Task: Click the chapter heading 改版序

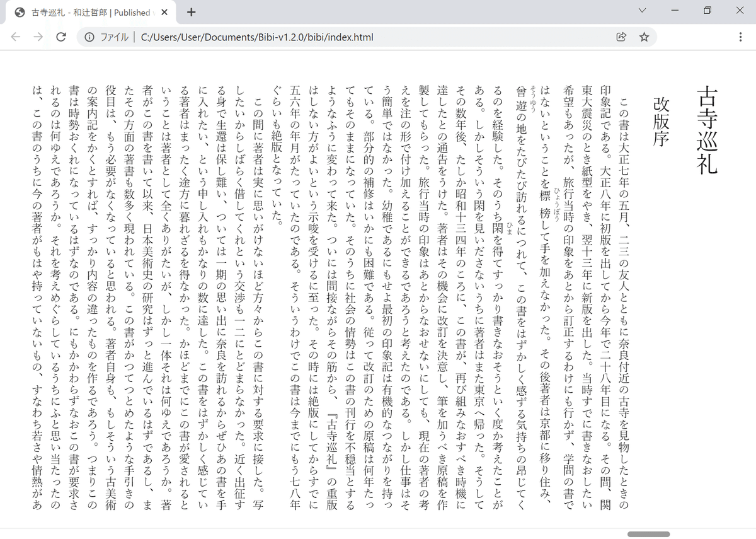Action: pos(661,122)
